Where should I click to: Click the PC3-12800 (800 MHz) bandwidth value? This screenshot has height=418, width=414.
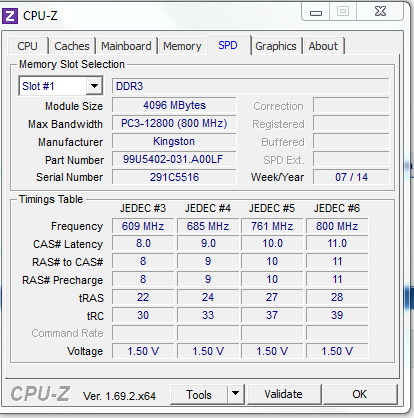click(x=174, y=123)
